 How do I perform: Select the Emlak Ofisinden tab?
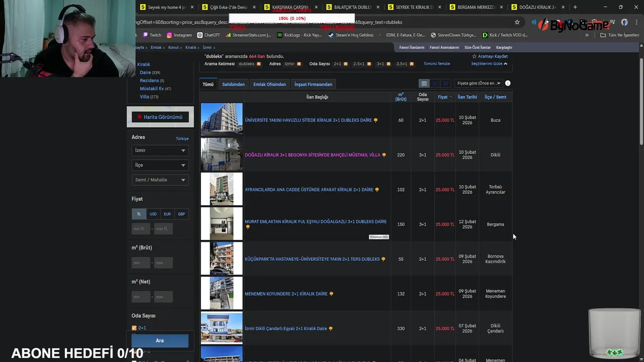tap(270, 84)
